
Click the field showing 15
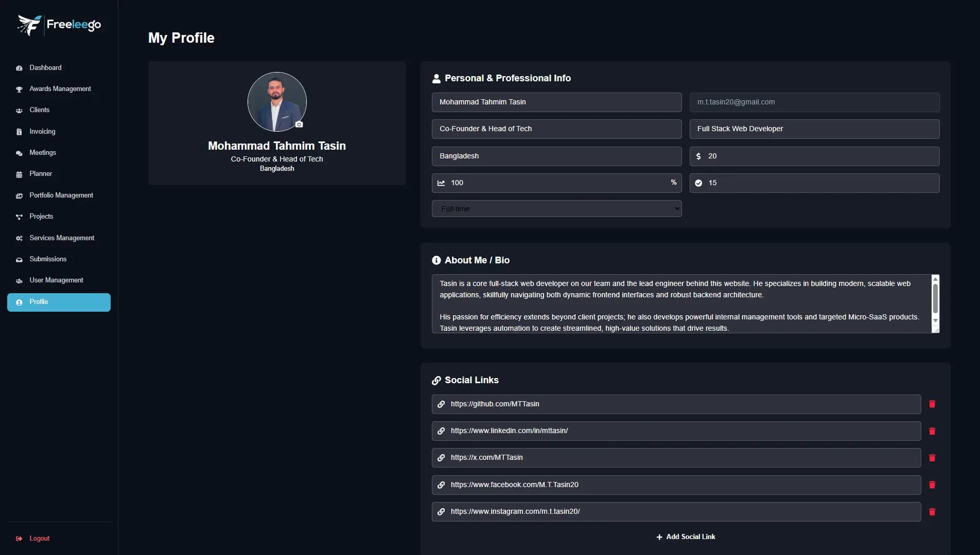(x=814, y=183)
